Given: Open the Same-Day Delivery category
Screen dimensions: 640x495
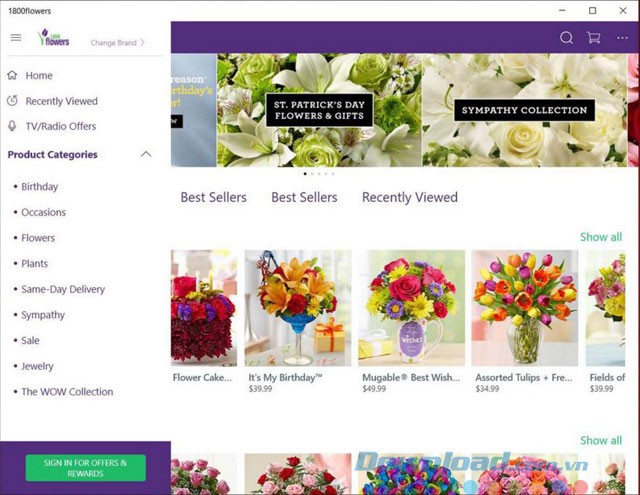Looking at the screenshot, I should coord(63,289).
